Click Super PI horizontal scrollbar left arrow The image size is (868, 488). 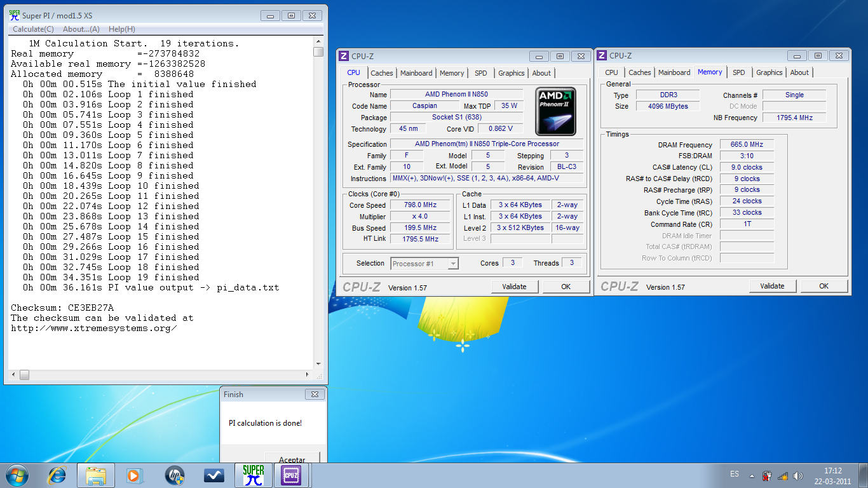click(13, 376)
